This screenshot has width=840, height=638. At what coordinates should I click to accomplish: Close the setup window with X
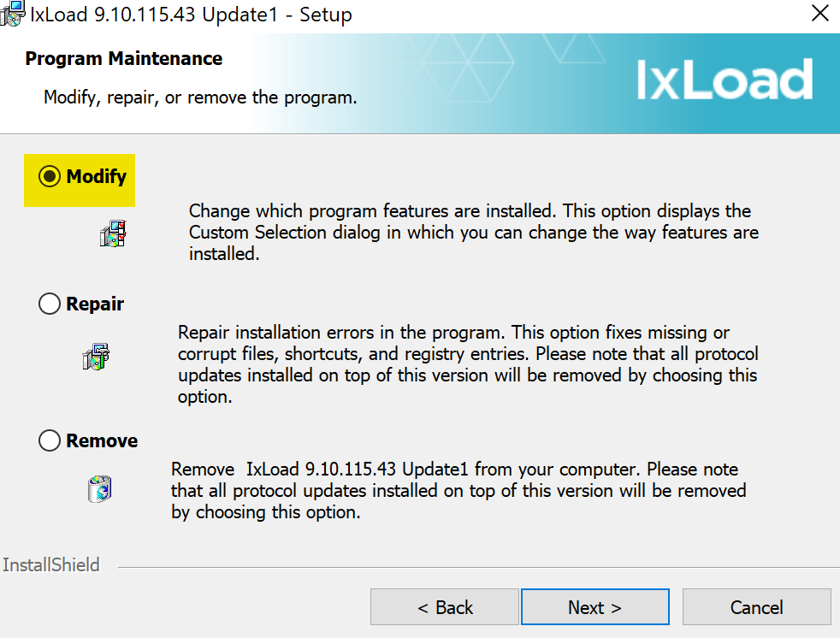(x=819, y=14)
